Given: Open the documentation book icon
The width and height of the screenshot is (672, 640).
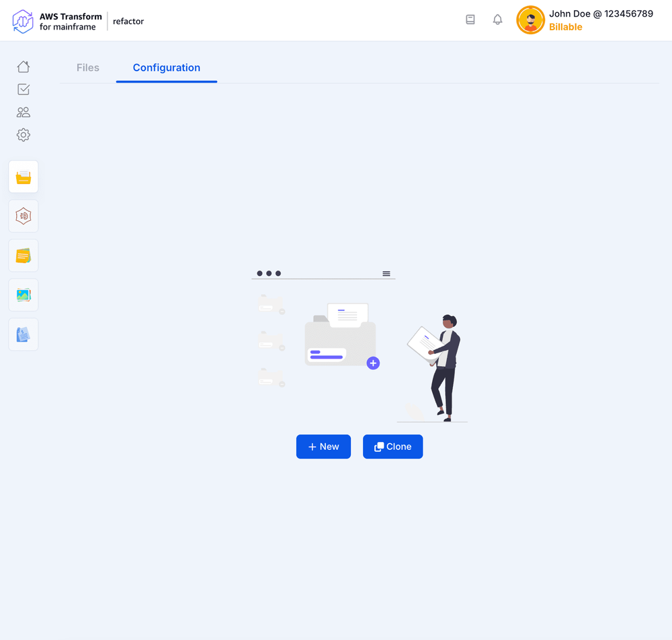Looking at the screenshot, I should click(470, 19).
